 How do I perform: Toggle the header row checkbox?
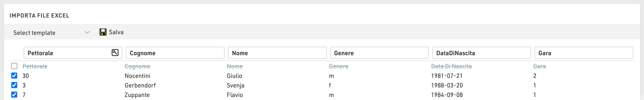[x=14, y=66]
